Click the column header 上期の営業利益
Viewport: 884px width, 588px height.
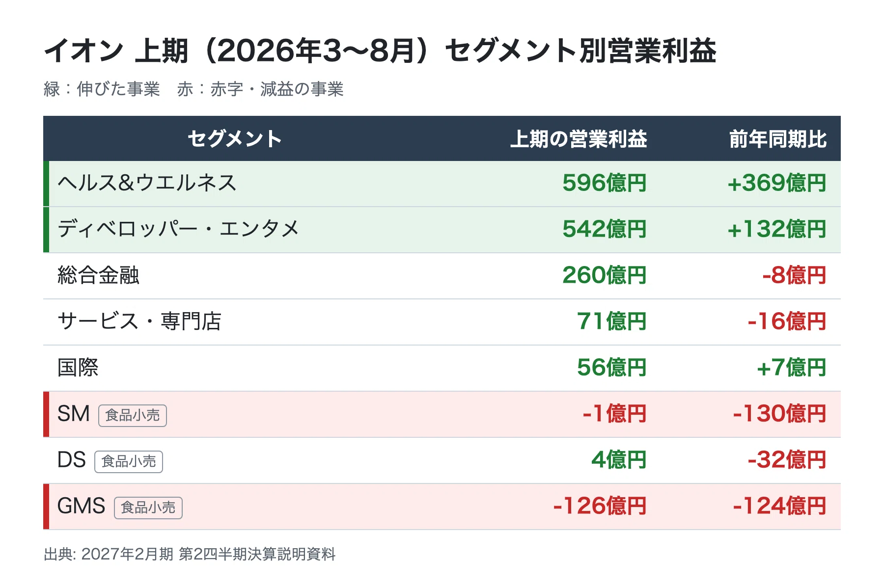tap(579, 139)
